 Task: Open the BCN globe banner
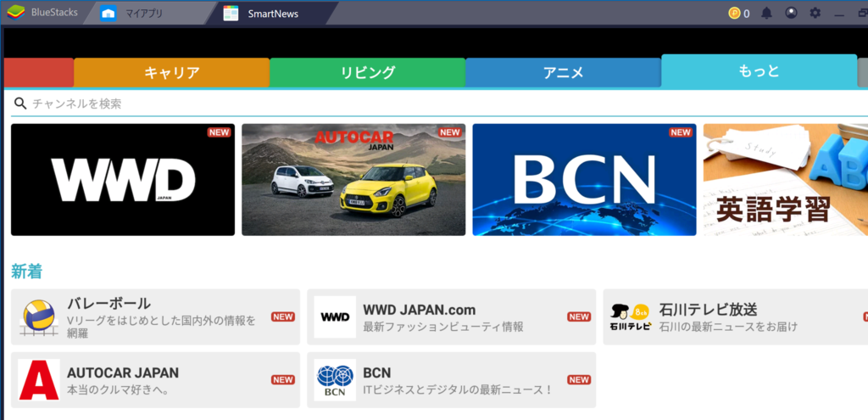585,180
